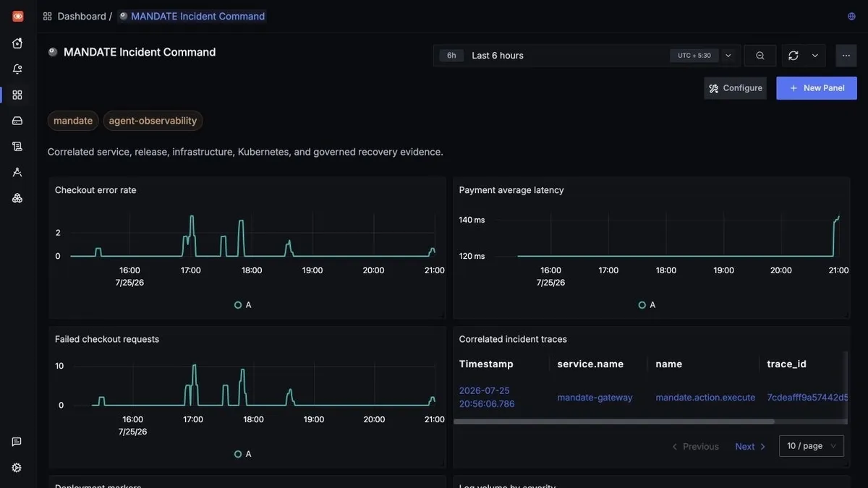This screenshot has width=868, height=488.
Task: Click the trace_id column header
Action: point(787,364)
